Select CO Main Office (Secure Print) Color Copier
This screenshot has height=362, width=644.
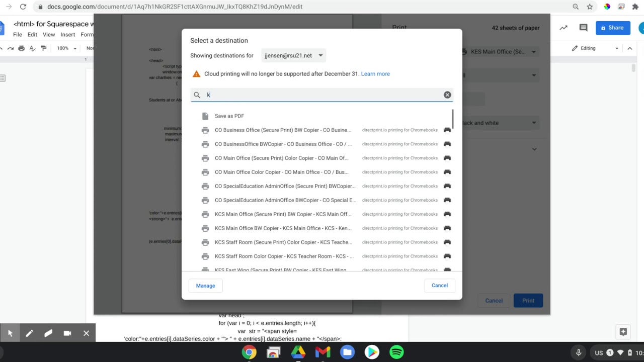tap(321, 158)
